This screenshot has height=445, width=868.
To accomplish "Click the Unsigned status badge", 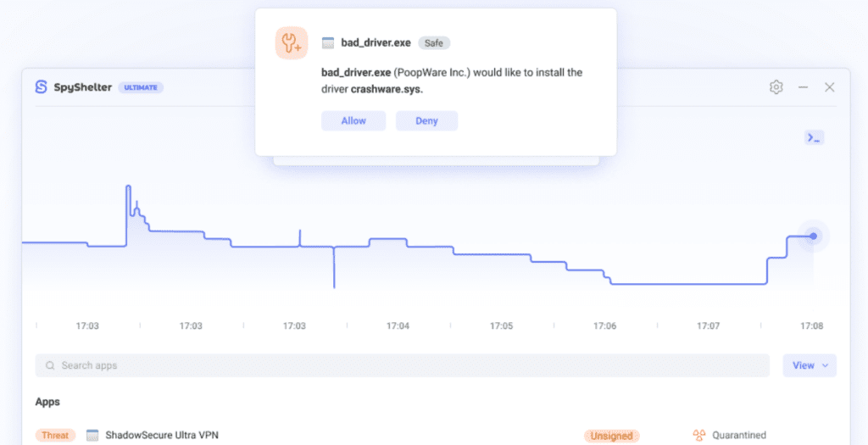I will [x=611, y=436].
